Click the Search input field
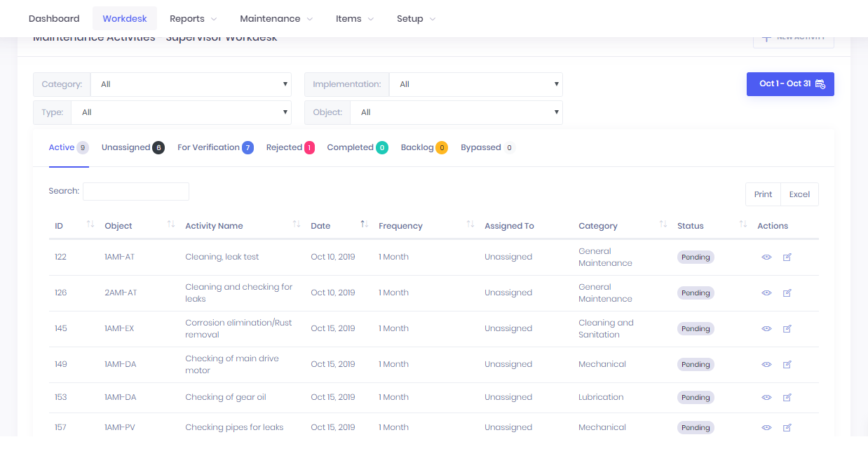Viewport: 868px width, 449px height. (x=136, y=192)
